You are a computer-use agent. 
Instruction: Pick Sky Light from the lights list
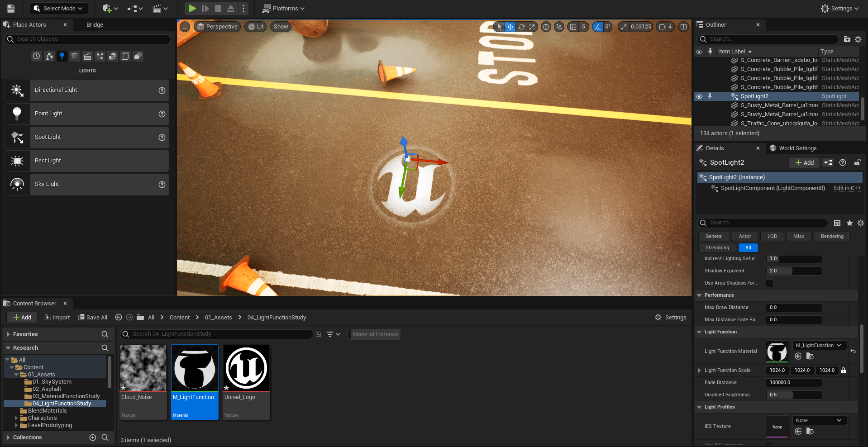click(x=87, y=184)
